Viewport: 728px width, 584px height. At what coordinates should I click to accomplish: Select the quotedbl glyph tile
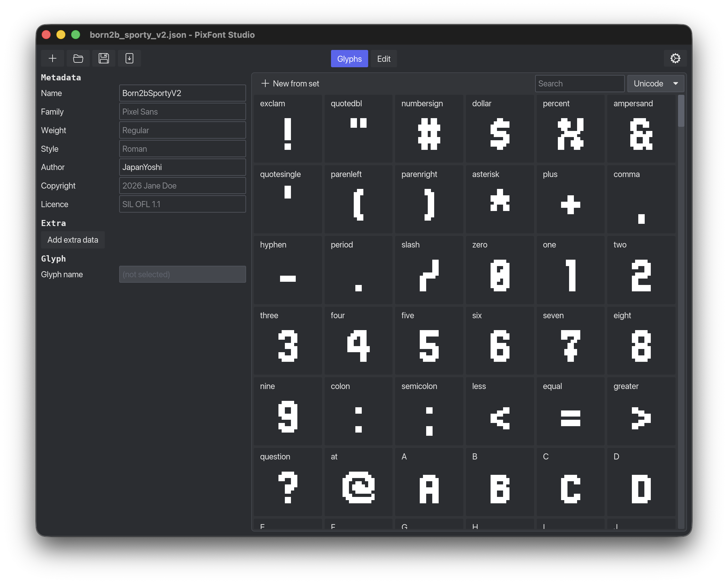click(x=358, y=128)
